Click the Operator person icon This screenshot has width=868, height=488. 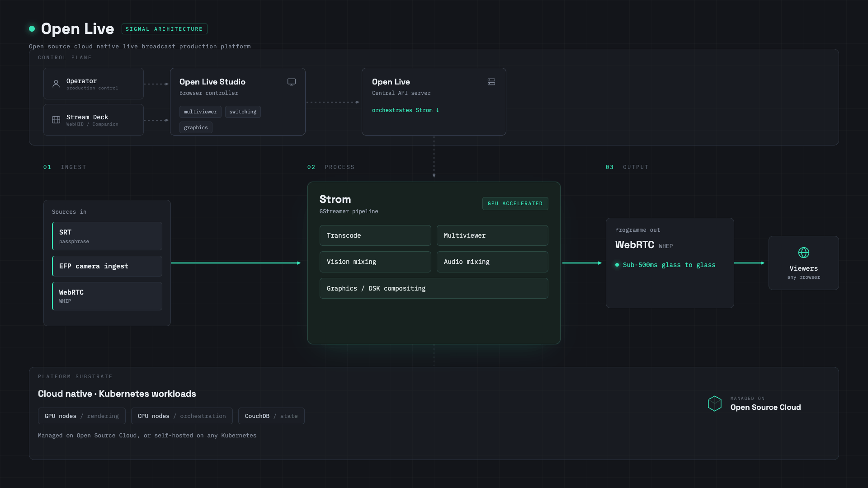pos(56,84)
